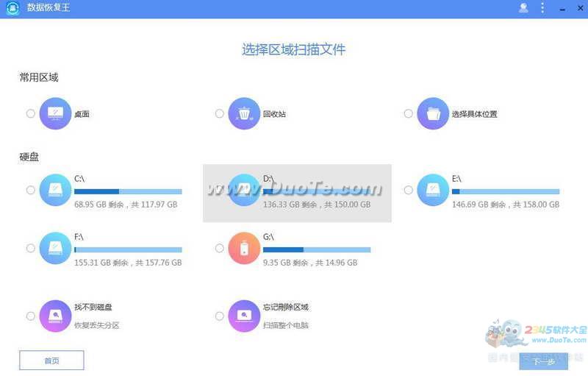Click the E:\ drive icon
Viewport: 588px width, 376px height.
(x=433, y=190)
